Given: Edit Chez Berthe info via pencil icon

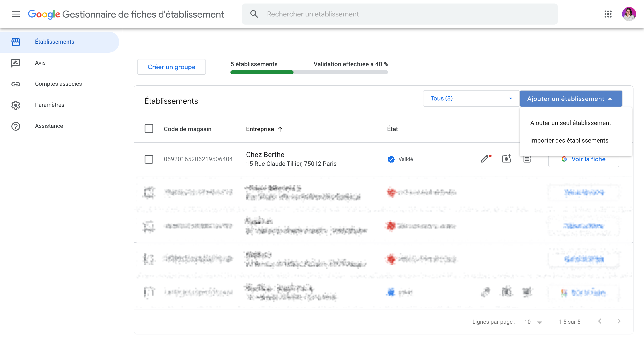Looking at the screenshot, I should (486, 159).
